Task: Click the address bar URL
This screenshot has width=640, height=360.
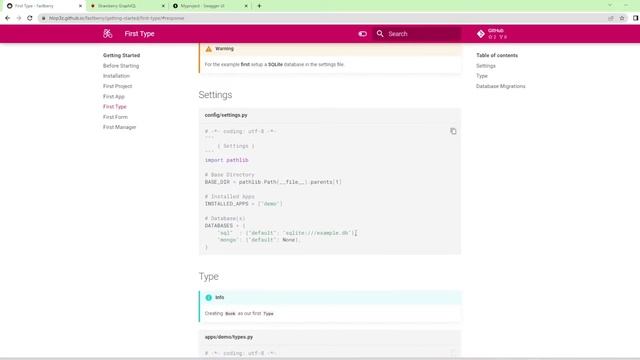Action: pyautogui.click(x=116, y=18)
